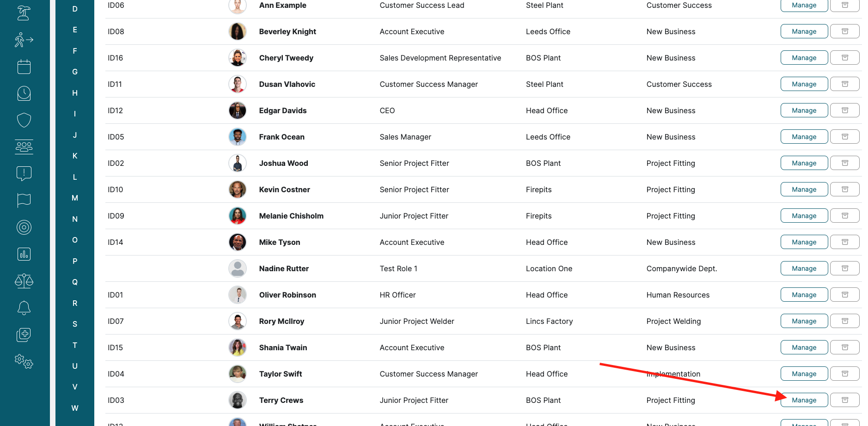Open the shield icon in sidebar
This screenshot has height=426, width=868.
24,120
